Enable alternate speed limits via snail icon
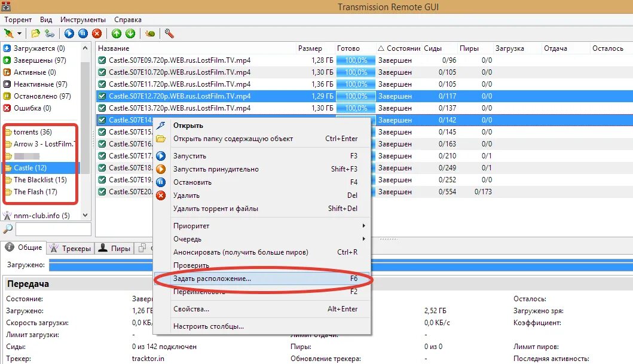Image resolution: width=633 pixels, height=364 pixels. (x=149, y=33)
